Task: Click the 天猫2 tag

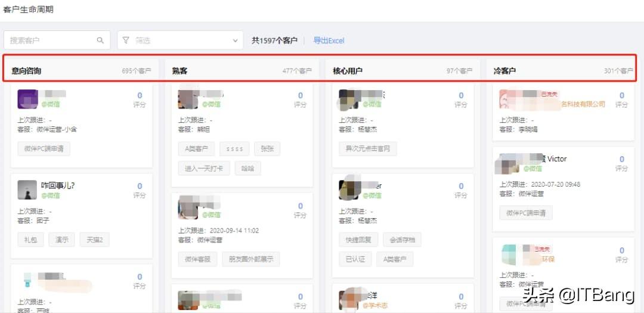Action: (94, 240)
